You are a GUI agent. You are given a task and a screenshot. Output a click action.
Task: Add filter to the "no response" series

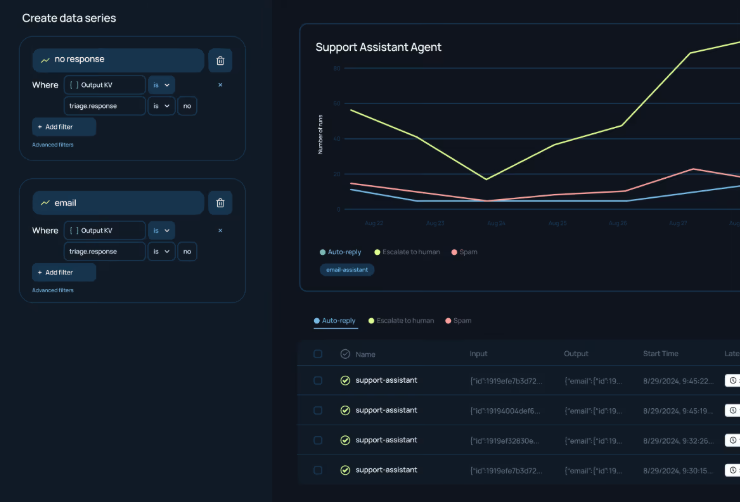[64, 127]
